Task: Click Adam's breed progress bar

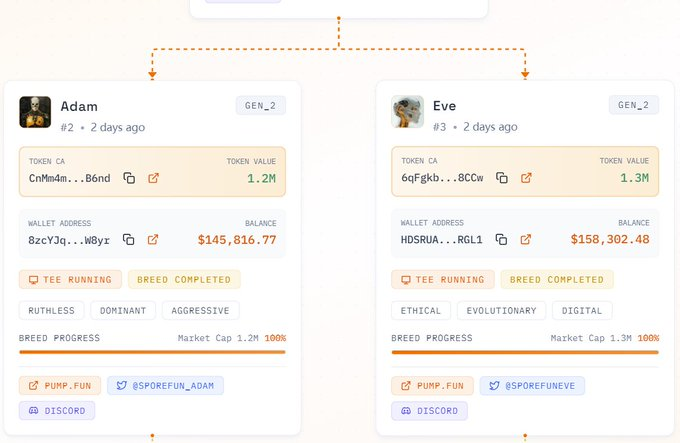Action: (x=152, y=352)
